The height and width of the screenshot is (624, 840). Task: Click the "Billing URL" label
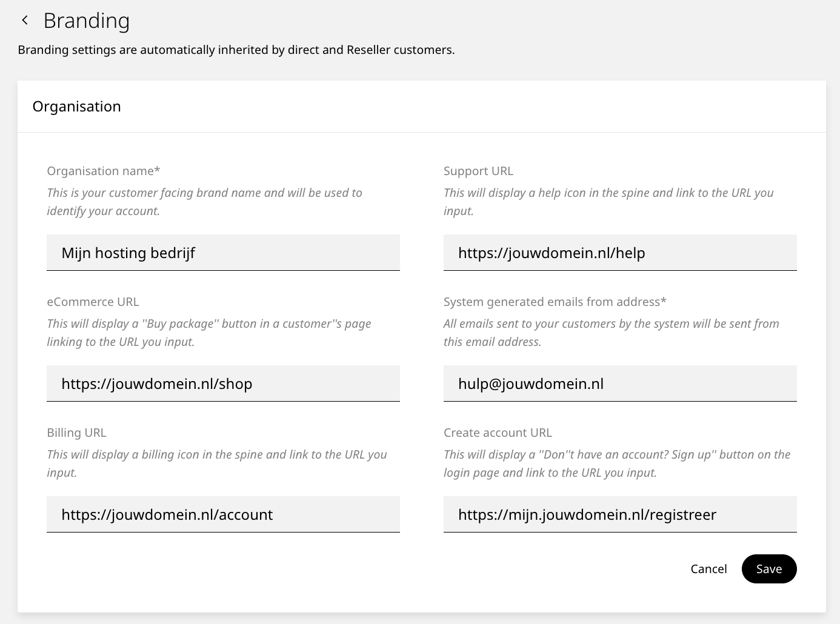76,433
